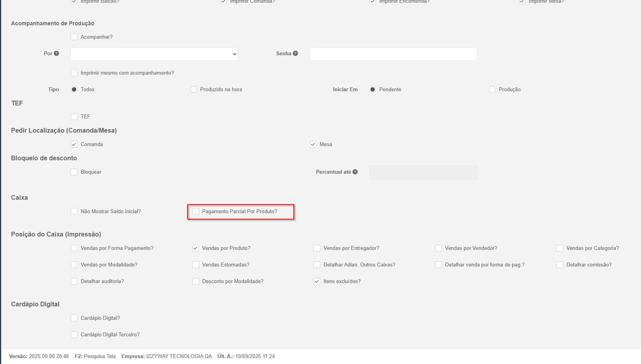Enable the Acompanhar? checkbox

(x=74, y=37)
